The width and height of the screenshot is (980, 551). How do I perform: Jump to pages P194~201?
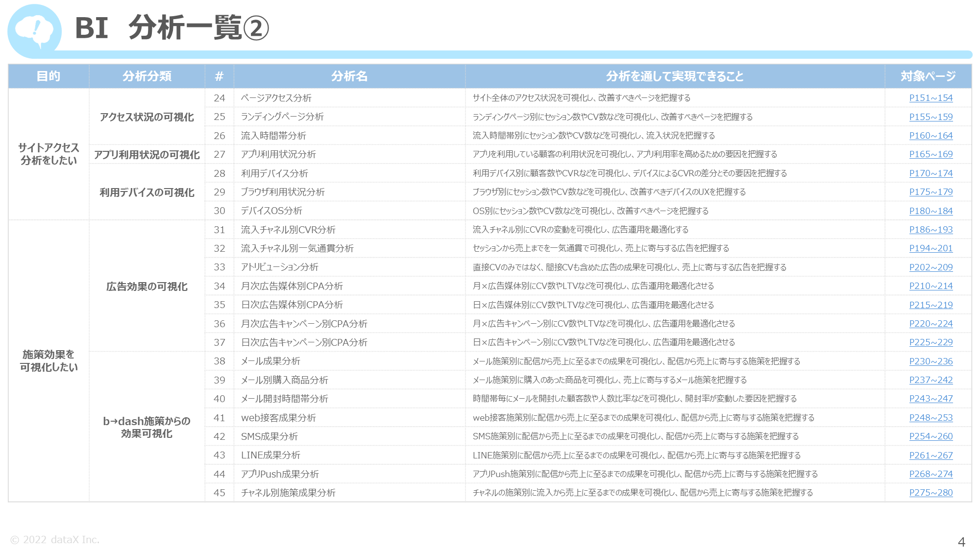point(931,248)
